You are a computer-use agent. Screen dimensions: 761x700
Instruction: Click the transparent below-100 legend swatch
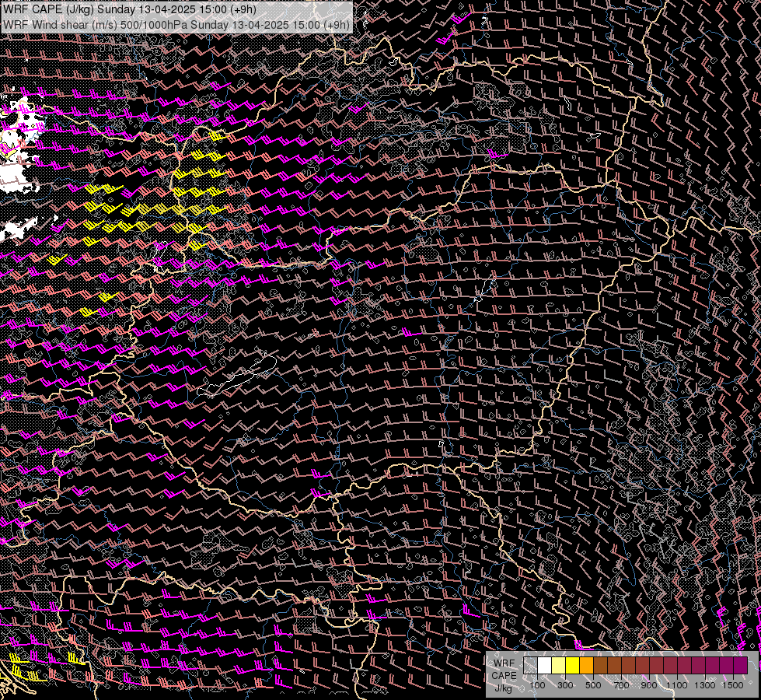pyautogui.click(x=530, y=665)
